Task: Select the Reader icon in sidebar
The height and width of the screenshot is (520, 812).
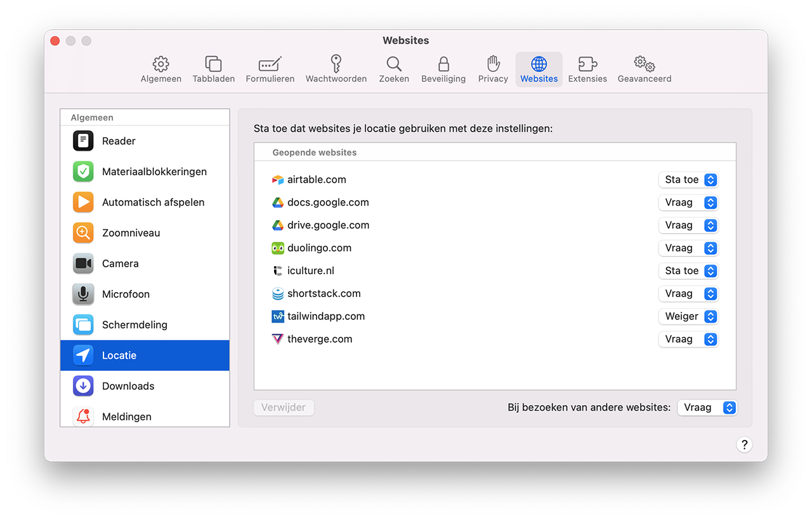Action: point(83,141)
